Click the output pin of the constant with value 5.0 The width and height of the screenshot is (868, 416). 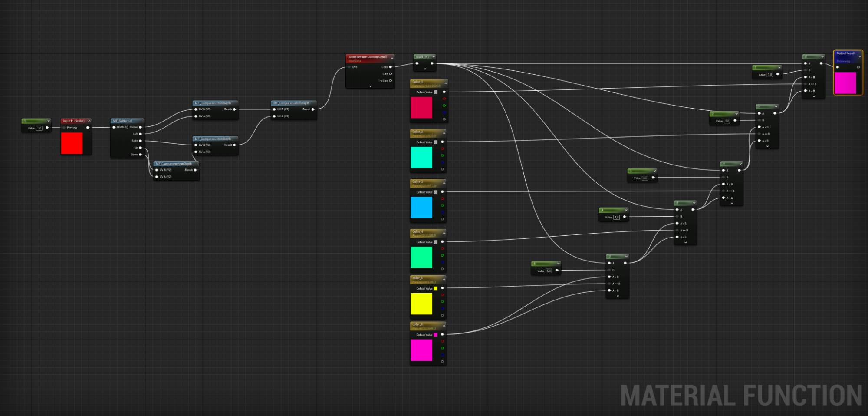pos(557,271)
